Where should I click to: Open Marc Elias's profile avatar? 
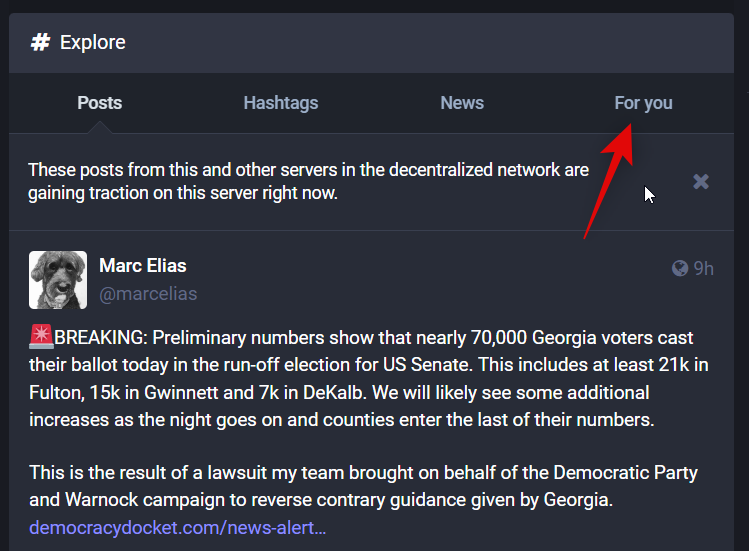[58, 279]
